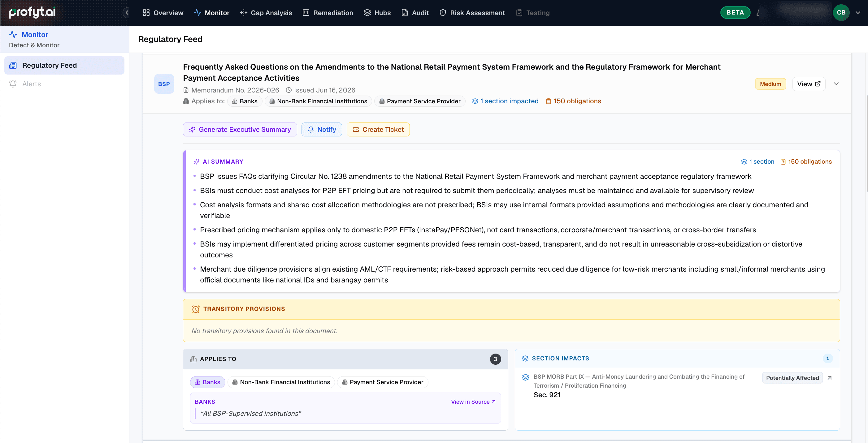Viewport: 868px width, 443px height.
Task: Click the Transitory Provisions clock icon
Action: pyautogui.click(x=195, y=309)
